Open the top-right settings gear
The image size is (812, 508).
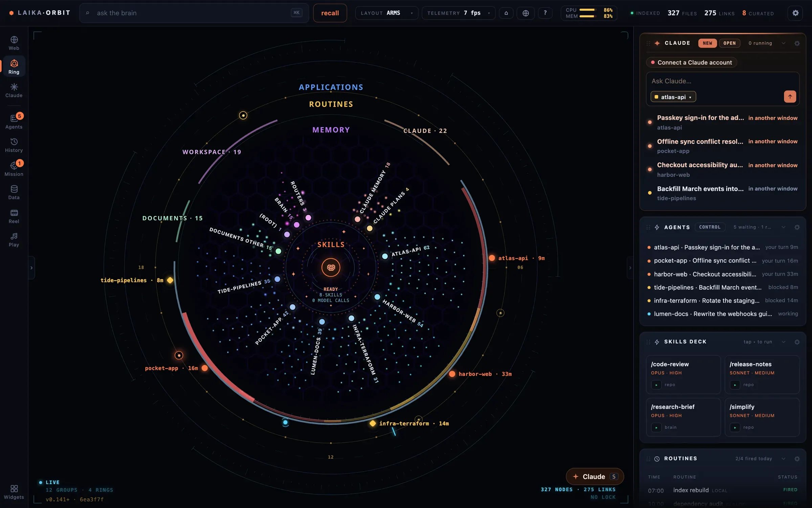[x=795, y=13]
